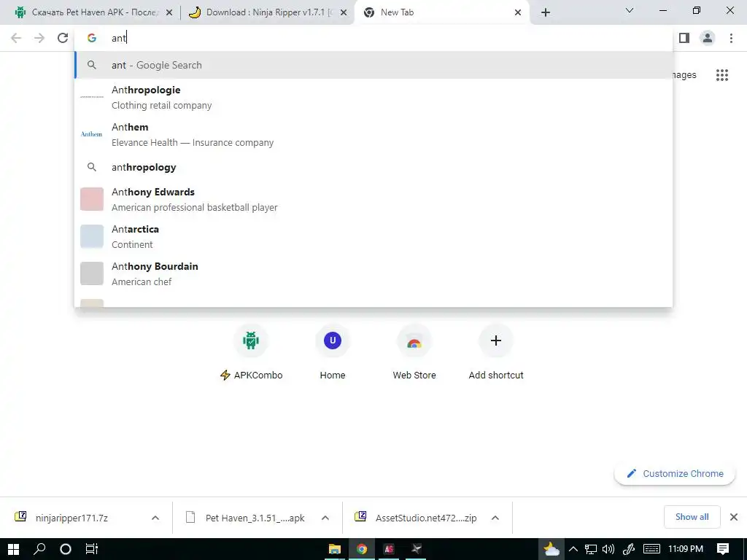Open the ninjaripper171.7z download
This screenshot has height=560, width=747.
tap(71, 518)
